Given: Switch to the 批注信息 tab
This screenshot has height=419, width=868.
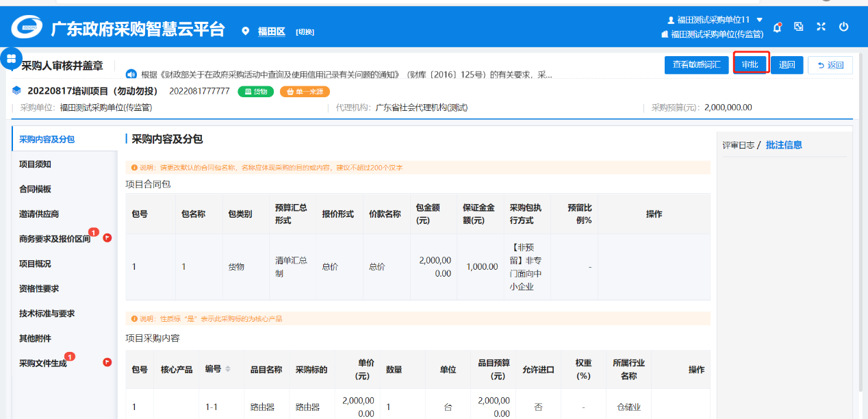Looking at the screenshot, I should 784,145.
